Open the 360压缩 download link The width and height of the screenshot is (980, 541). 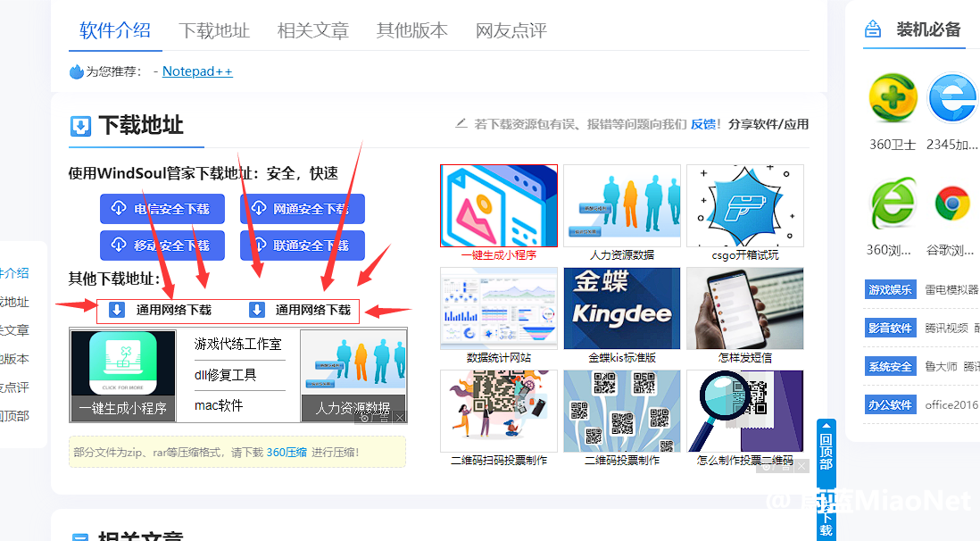287,453
